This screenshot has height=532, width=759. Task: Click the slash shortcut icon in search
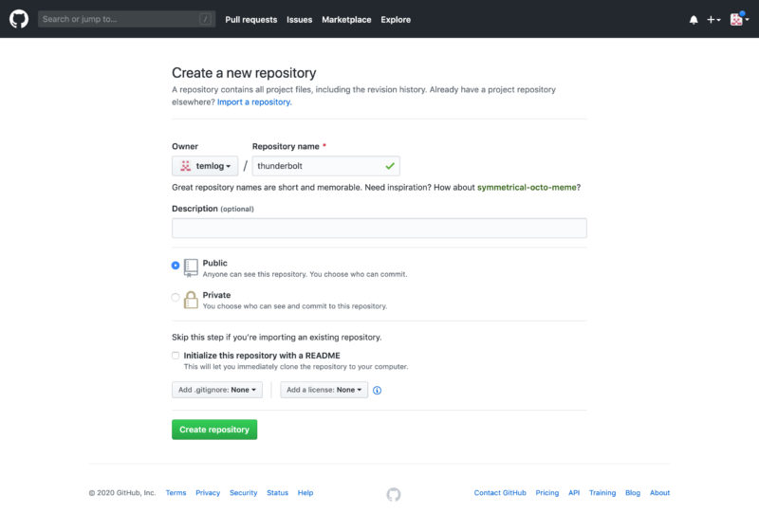click(205, 19)
